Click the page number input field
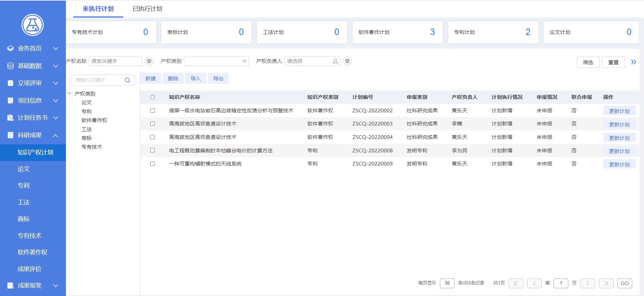Image resolution: width=644 pixels, height=296 pixels. point(561,283)
